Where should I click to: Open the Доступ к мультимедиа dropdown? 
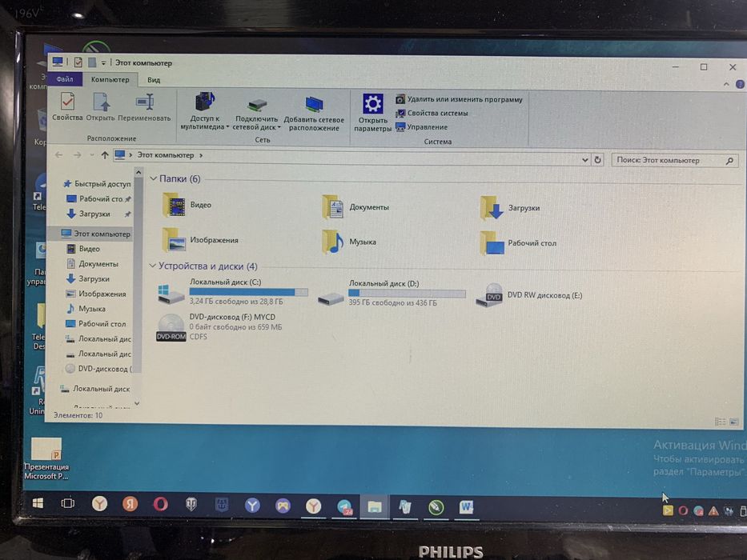pyautogui.click(x=204, y=111)
